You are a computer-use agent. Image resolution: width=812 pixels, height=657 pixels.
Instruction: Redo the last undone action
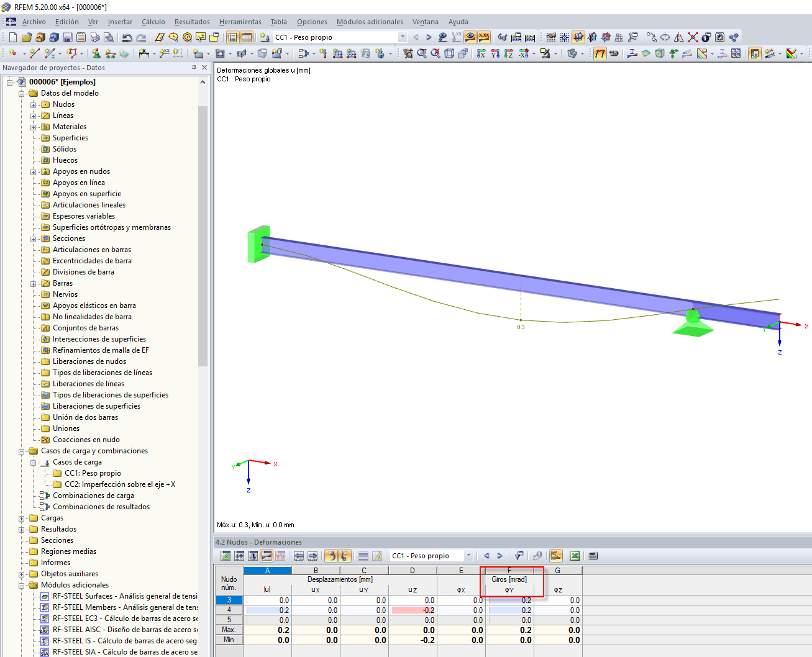[141, 37]
